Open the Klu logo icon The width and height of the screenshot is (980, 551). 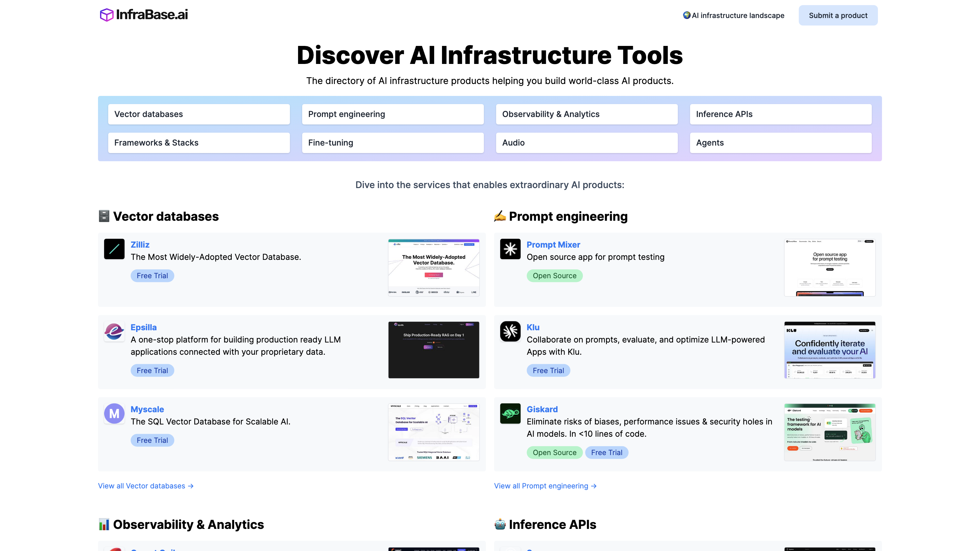click(x=510, y=332)
